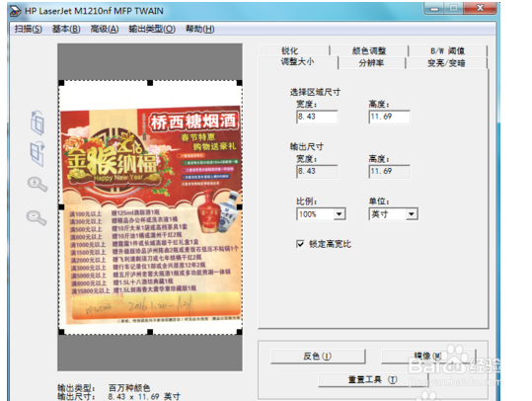Screen dimensions: 532x401
Task: Open the 基本(B) menu
Action: point(66,30)
